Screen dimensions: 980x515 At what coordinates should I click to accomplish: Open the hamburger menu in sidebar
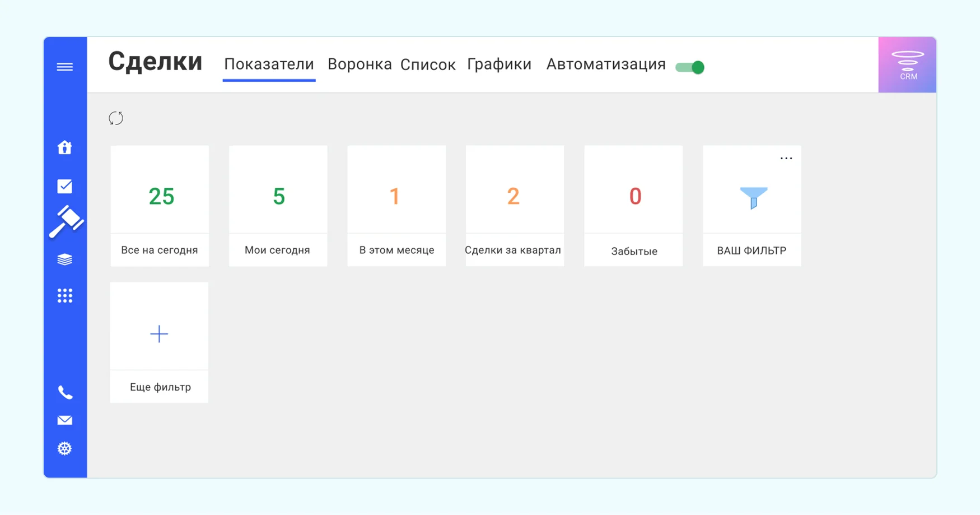(65, 67)
